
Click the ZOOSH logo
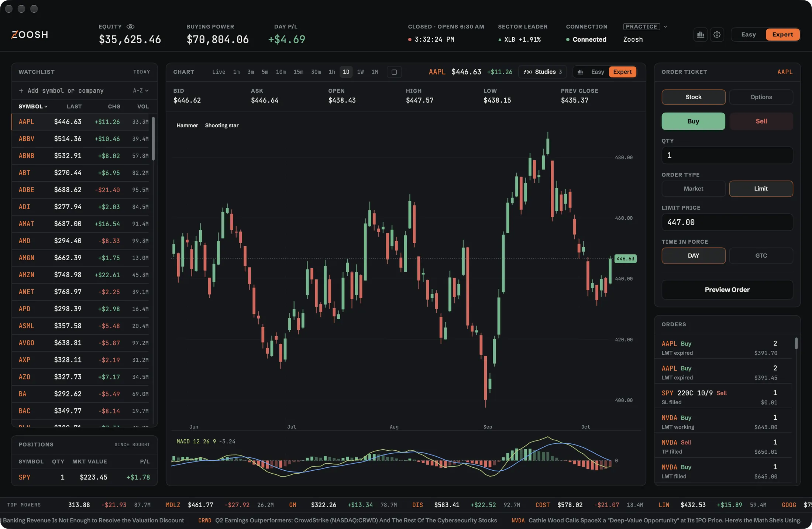(30, 35)
